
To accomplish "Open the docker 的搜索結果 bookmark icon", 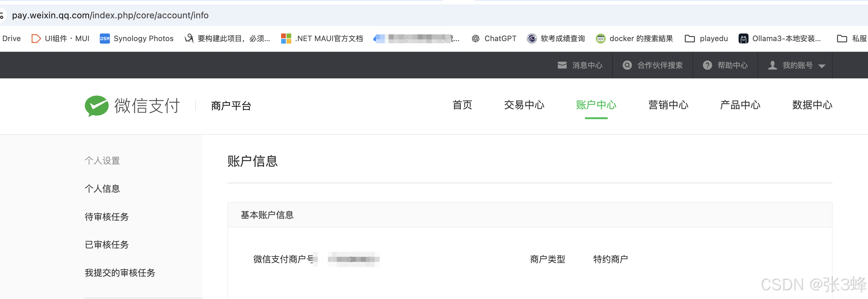I will [x=600, y=39].
